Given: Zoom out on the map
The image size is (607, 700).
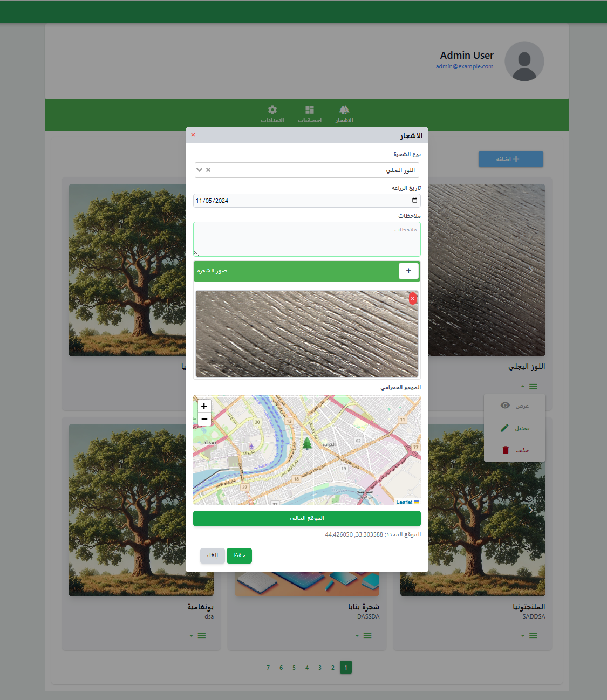Looking at the screenshot, I should pyautogui.click(x=204, y=419).
